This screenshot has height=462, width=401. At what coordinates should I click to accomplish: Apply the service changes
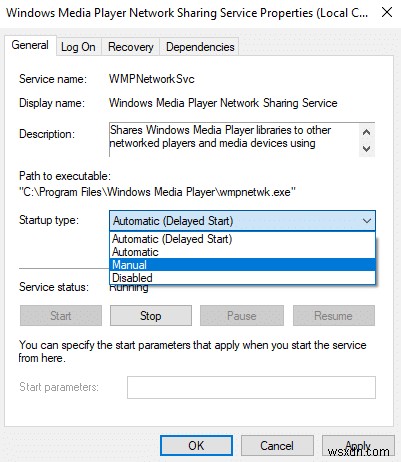tap(358, 446)
